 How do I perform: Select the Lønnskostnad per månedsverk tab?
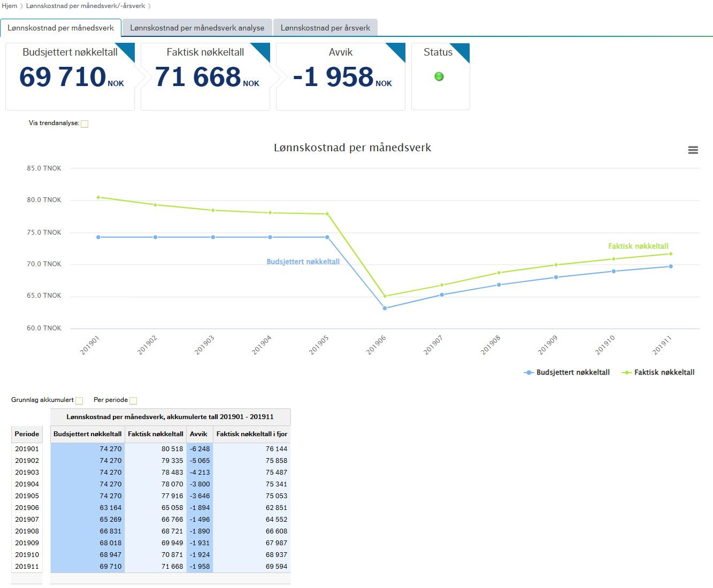coord(61,28)
